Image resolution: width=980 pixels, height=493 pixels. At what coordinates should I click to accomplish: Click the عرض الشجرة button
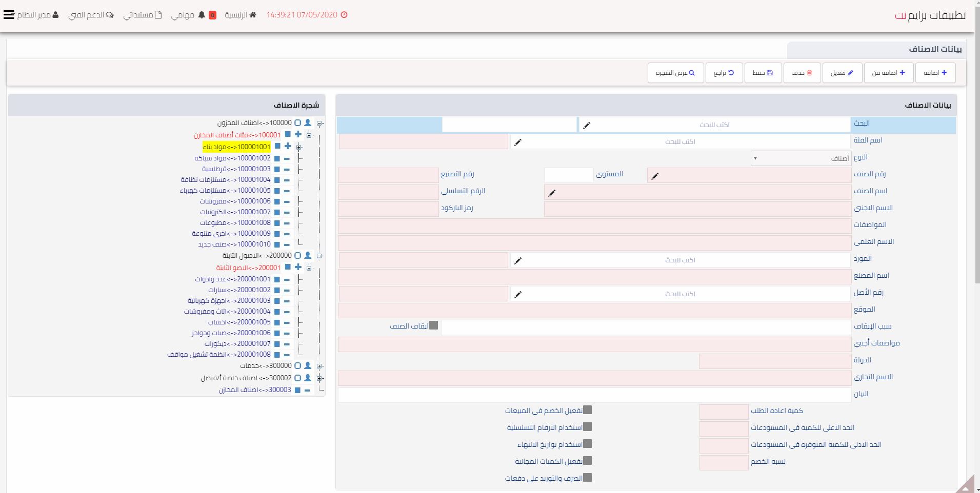(x=675, y=73)
